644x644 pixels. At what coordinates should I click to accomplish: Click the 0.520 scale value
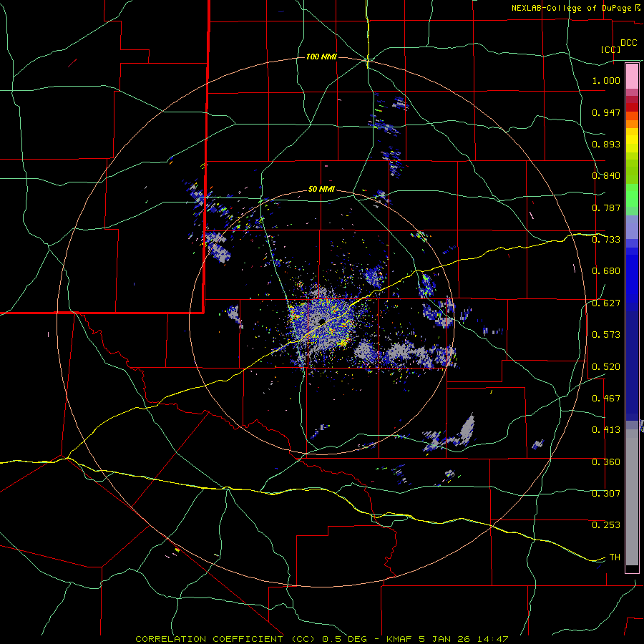pyautogui.click(x=606, y=367)
